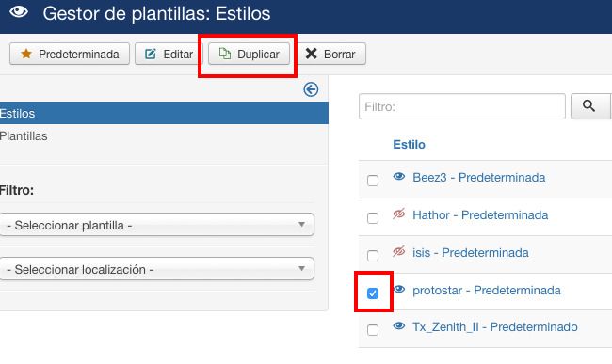Click the Duplicar toolbar button

click(x=249, y=54)
